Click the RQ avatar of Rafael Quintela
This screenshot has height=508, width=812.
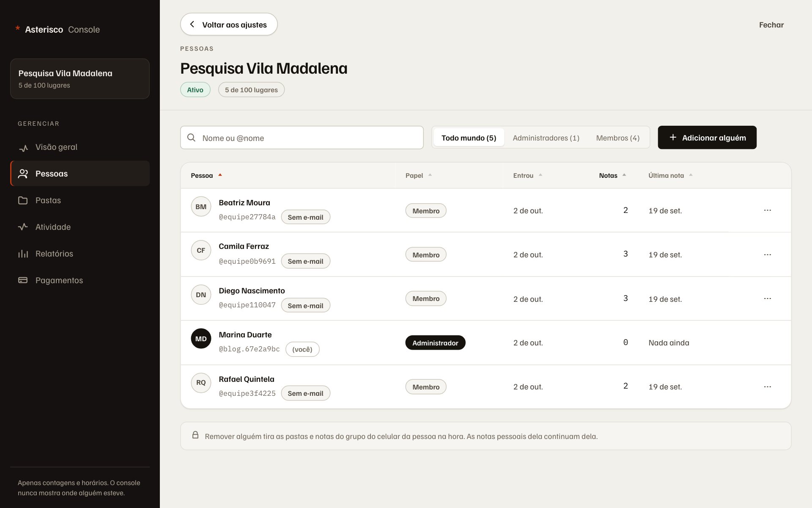201,383
